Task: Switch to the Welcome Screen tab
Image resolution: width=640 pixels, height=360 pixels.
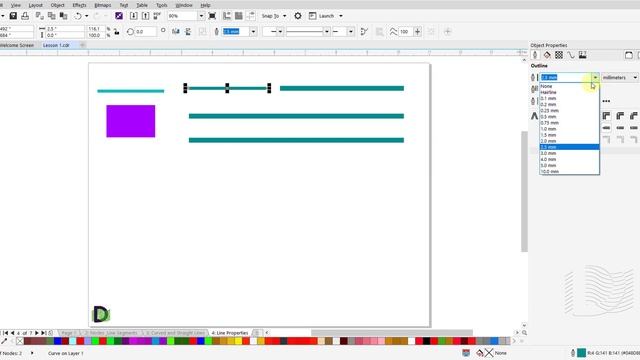Action: 17,45
